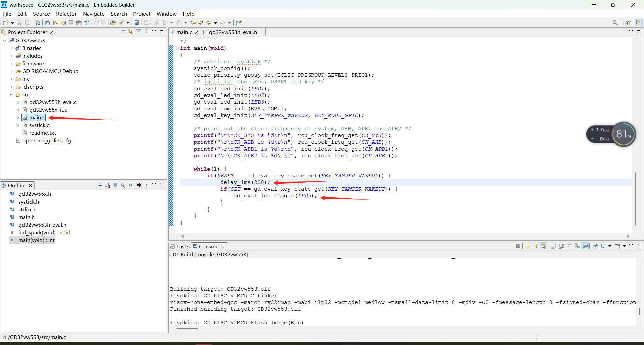Collapse the src folder
The height and width of the screenshot is (345, 644).
pos(11,95)
